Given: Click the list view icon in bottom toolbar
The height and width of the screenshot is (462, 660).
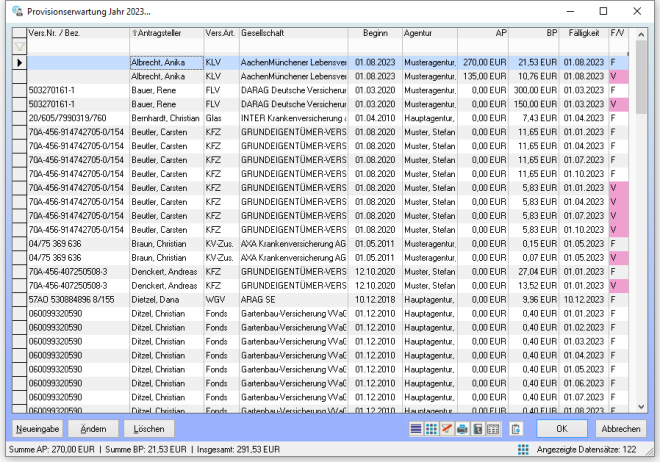Looking at the screenshot, I should click(x=416, y=429).
